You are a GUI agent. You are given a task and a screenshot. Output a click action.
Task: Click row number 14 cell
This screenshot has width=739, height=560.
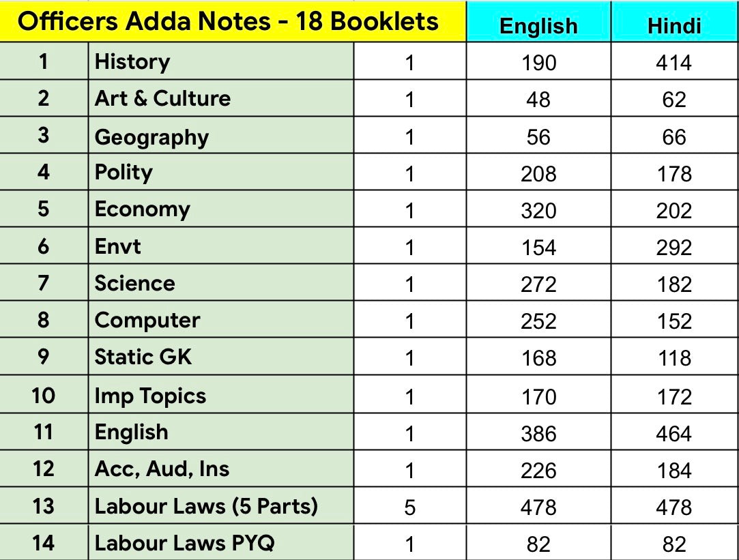click(44, 544)
